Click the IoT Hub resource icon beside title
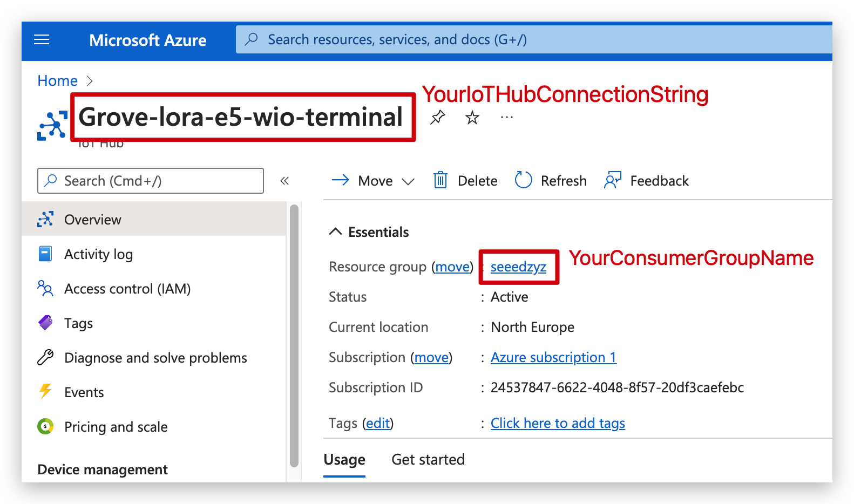854x504 pixels. point(52,126)
